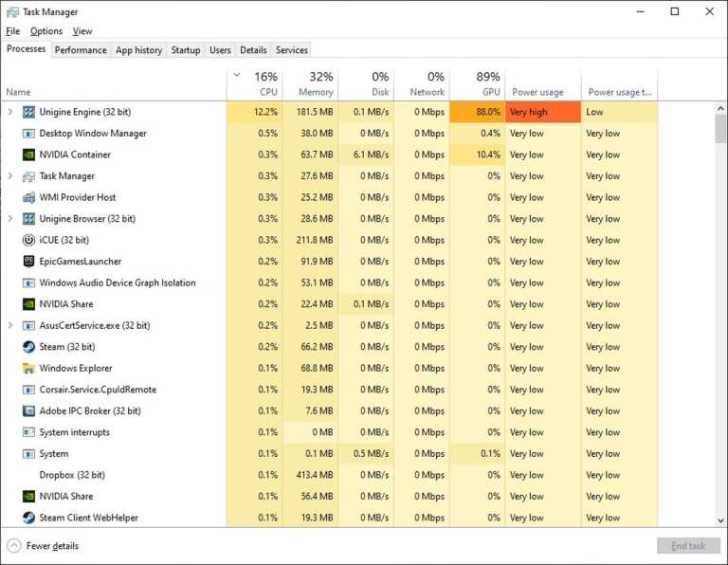728x565 pixels.
Task: Click the NVIDIA Container icon
Action: tap(28, 155)
